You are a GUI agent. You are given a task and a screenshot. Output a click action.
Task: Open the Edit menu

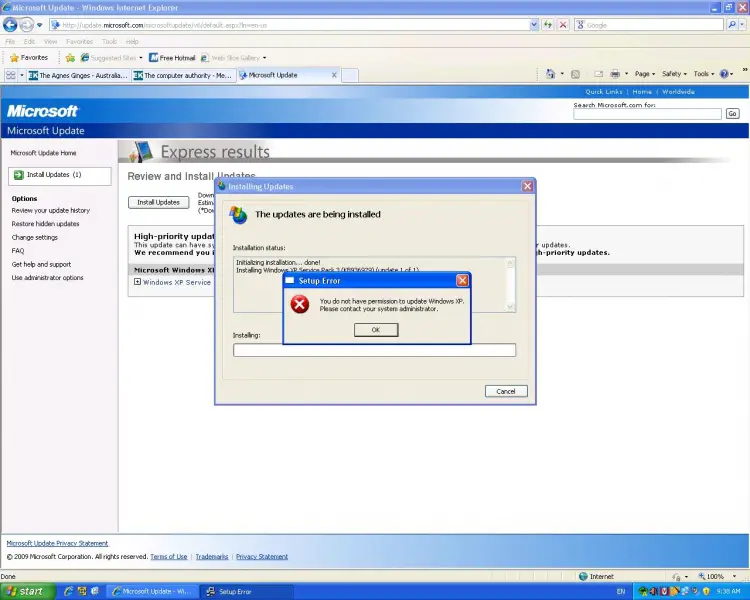29,42
